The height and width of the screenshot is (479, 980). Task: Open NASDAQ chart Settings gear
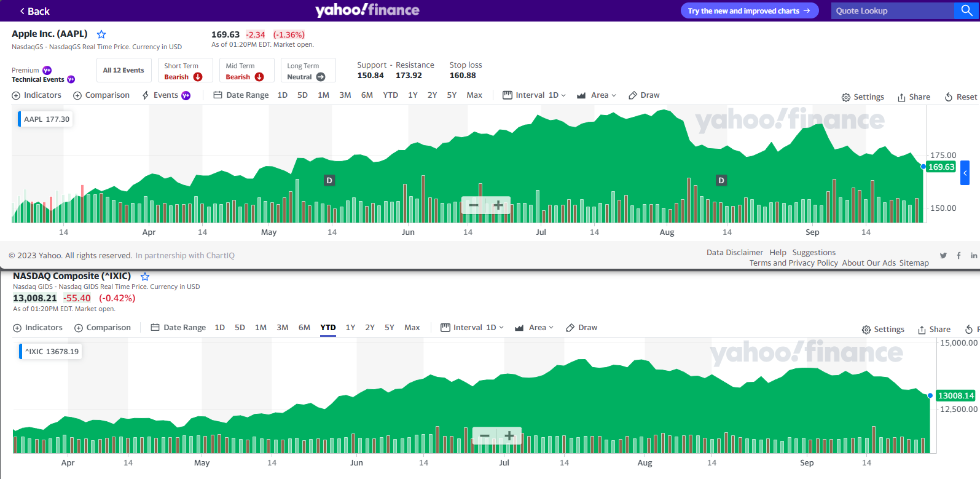(x=883, y=330)
